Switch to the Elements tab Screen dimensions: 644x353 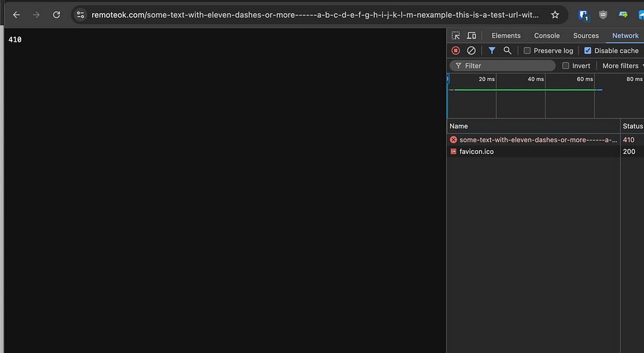click(506, 36)
